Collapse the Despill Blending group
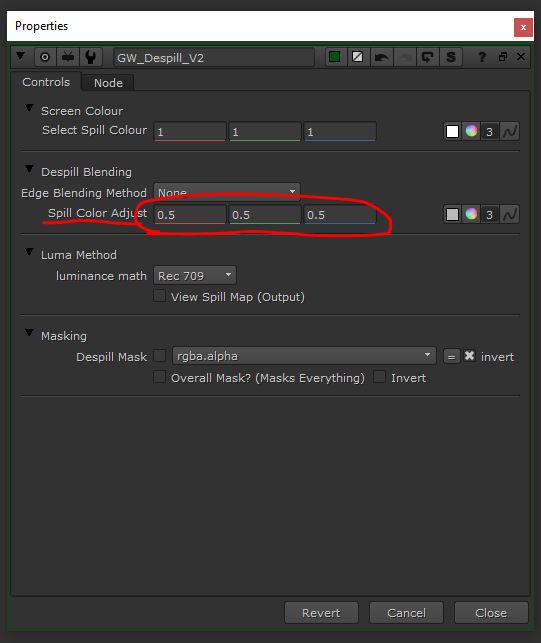Image resolution: width=541 pixels, height=643 pixels. tap(29, 169)
